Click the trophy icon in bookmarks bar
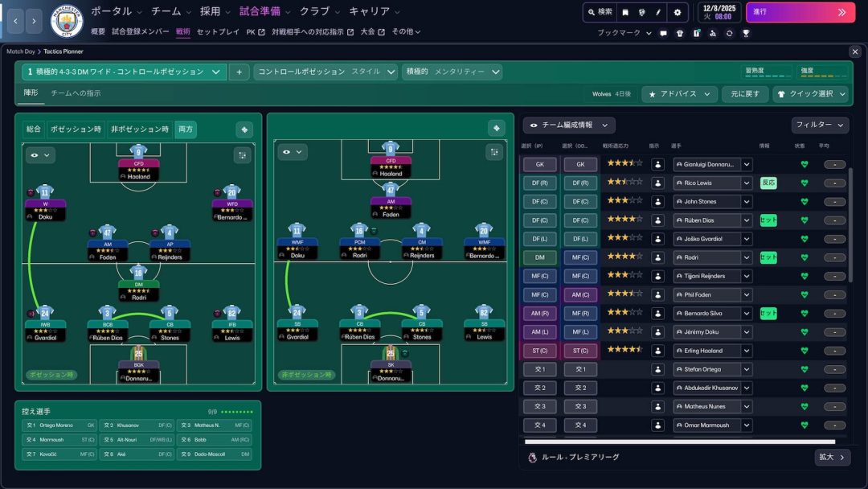 (x=746, y=33)
